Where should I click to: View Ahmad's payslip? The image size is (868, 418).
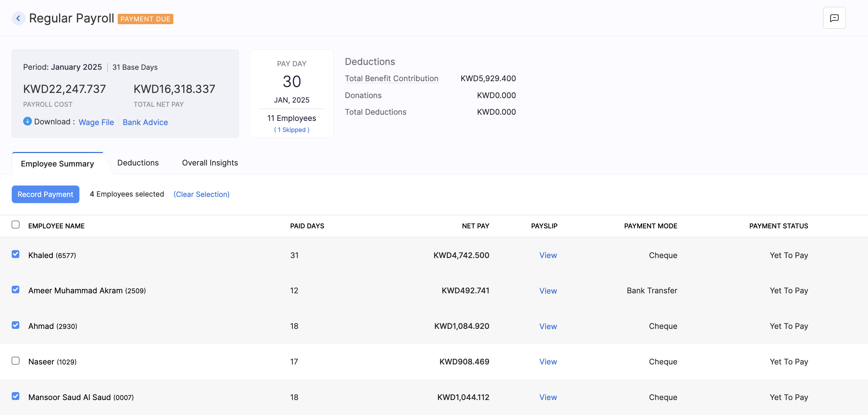pyautogui.click(x=548, y=326)
